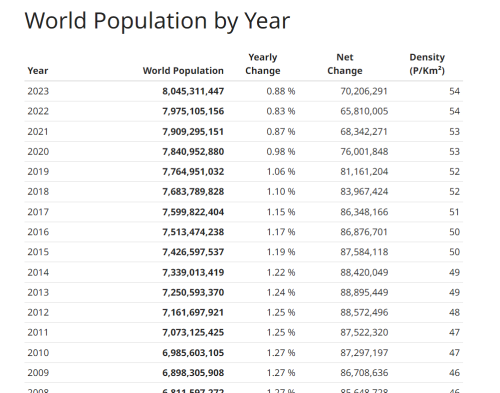Viewport: 500px width, 393px height.
Task: Click population value 7,909,295,151
Action: click(193, 132)
